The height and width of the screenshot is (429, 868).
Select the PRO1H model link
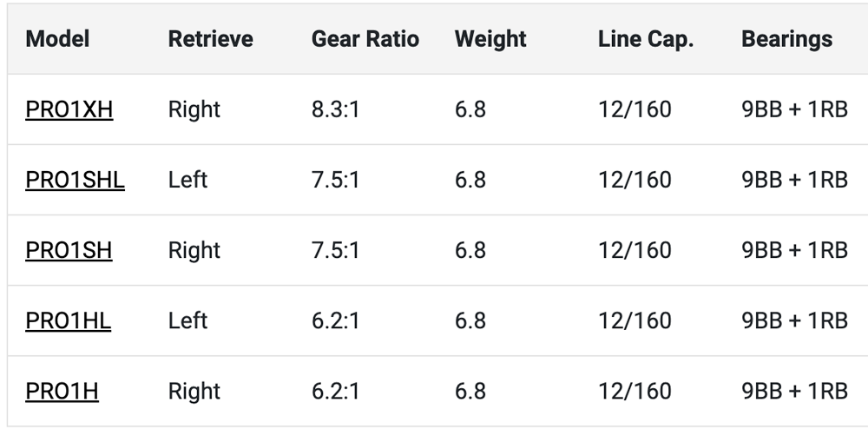62,391
